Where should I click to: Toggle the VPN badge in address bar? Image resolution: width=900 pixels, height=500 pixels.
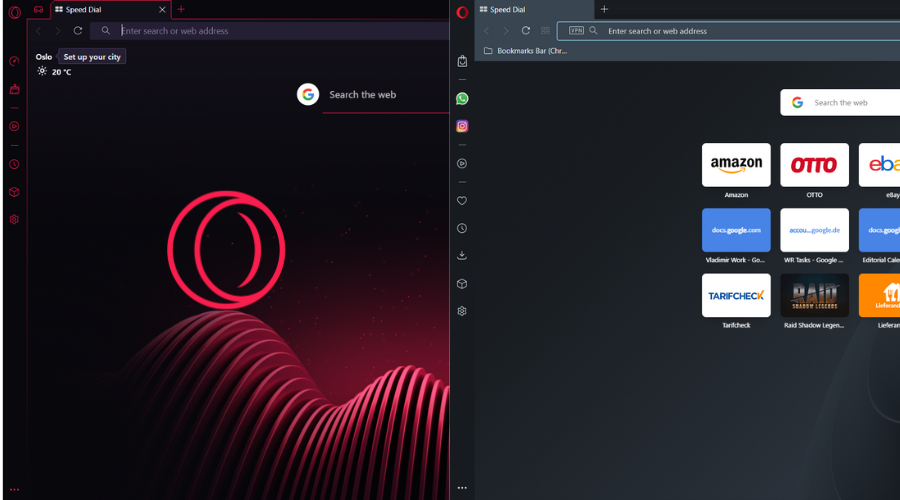pyautogui.click(x=576, y=30)
